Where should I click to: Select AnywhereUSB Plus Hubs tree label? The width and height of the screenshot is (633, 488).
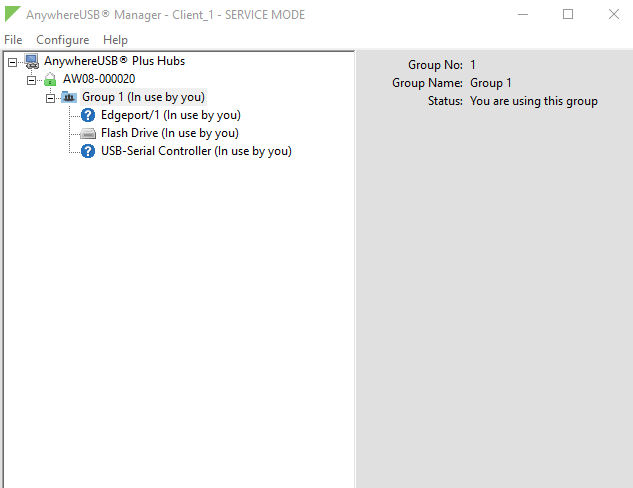[115, 61]
